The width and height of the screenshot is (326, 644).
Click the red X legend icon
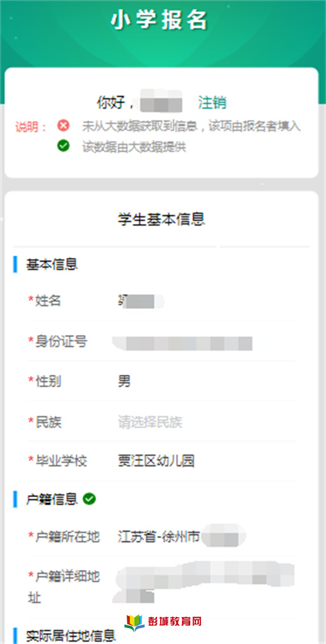(63, 125)
